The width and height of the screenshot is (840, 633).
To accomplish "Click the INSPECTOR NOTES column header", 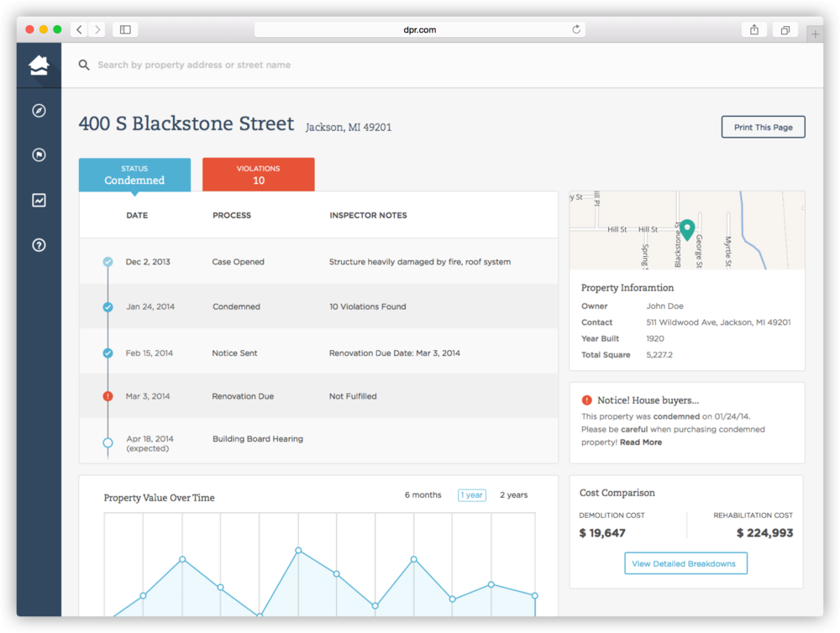I will [x=368, y=215].
